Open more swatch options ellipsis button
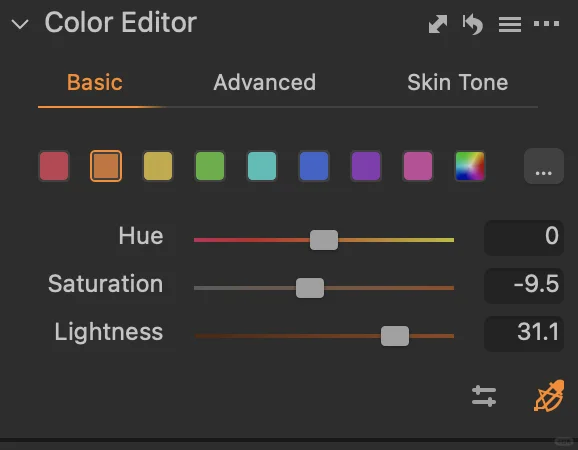 pos(544,166)
